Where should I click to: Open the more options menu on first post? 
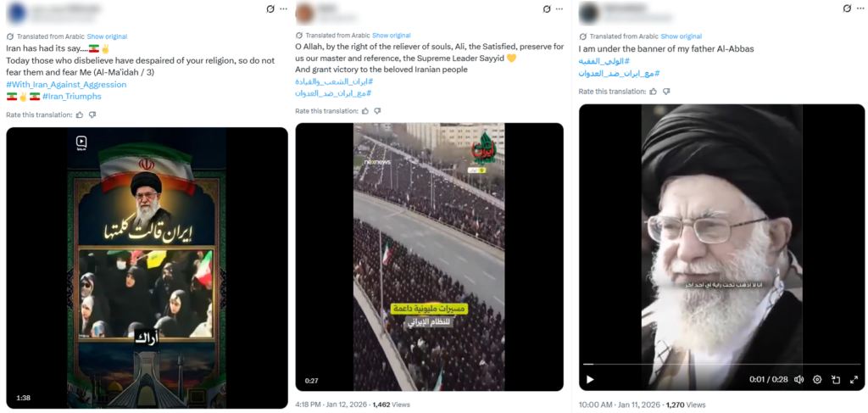pyautogui.click(x=283, y=8)
